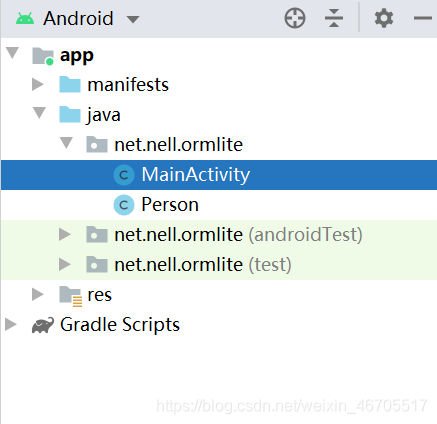Click the Person class icon
Screen dimensions: 437x424
click(124, 205)
